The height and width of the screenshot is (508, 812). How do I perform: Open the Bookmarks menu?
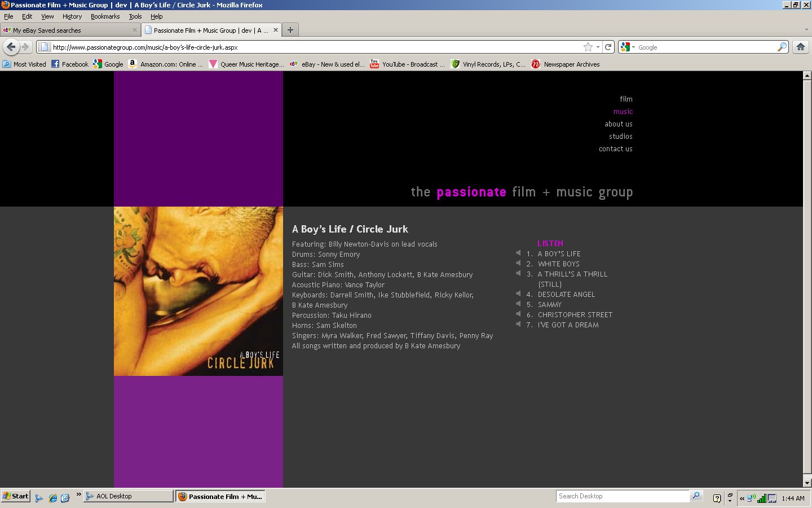[105, 16]
